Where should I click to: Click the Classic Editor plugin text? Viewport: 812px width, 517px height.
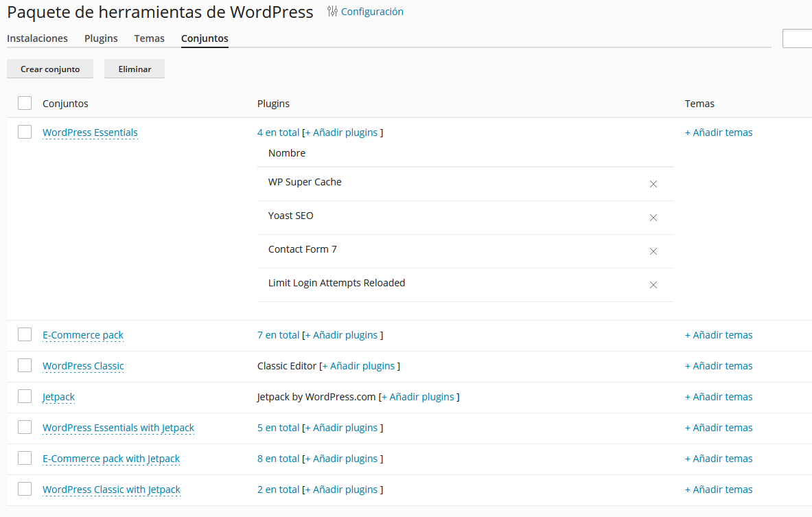click(286, 366)
